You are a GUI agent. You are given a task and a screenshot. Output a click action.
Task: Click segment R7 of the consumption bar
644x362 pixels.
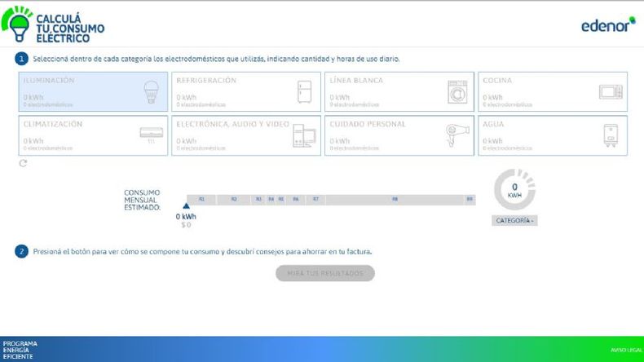click(x=315, y=200)
